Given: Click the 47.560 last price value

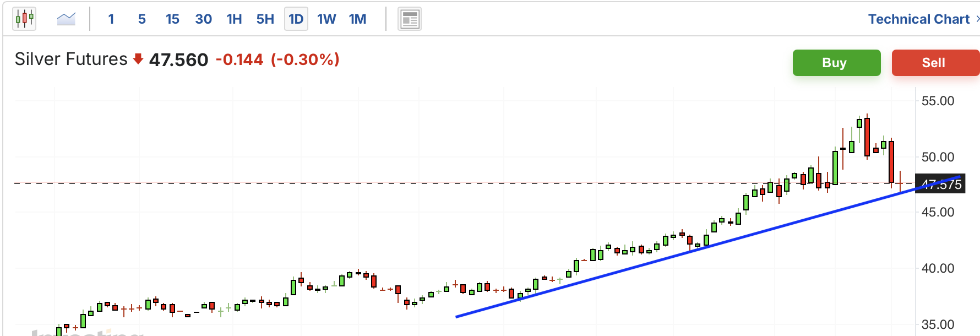Looking at the screenshot, I should pos(178,59).
